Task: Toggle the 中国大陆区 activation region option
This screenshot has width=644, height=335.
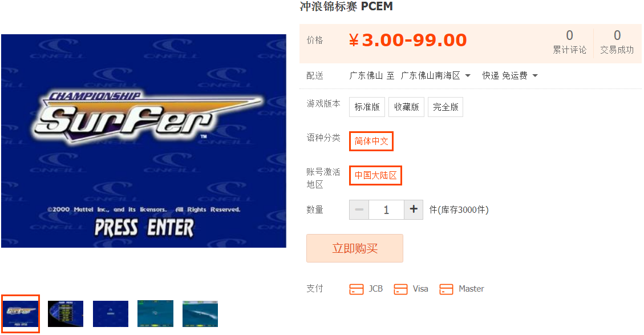Action: point(375,176)
